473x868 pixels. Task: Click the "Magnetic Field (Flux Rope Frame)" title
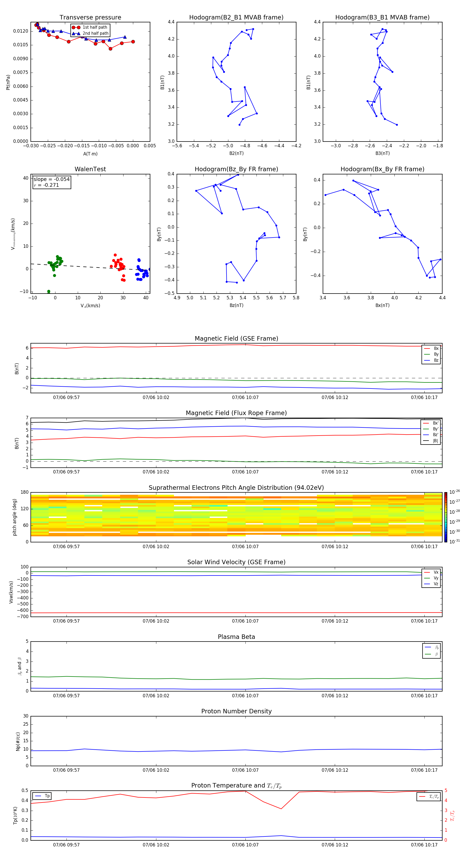tap(236, 413)
